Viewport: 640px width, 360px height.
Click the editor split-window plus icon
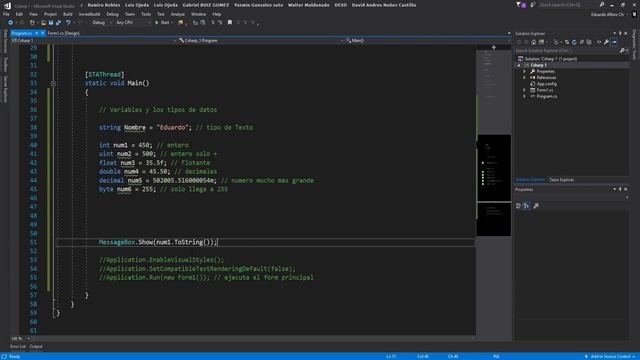(x=493, y=47)
